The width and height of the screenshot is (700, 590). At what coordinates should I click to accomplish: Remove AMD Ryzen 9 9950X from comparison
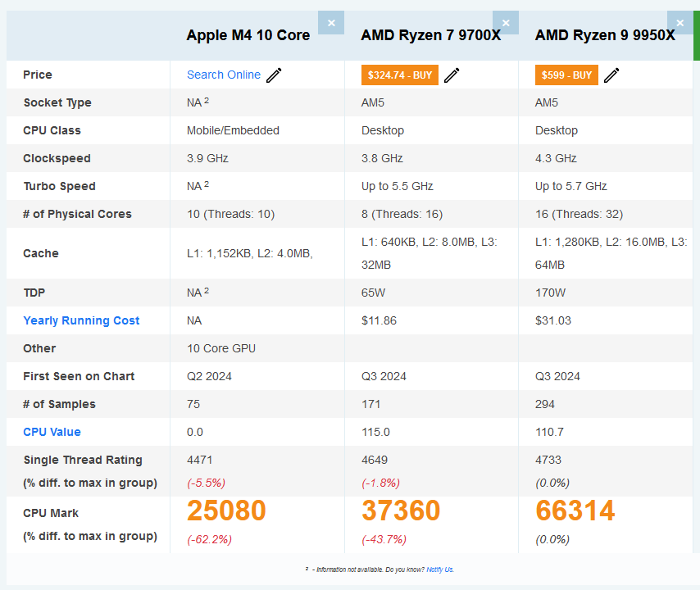click(680, 23)
